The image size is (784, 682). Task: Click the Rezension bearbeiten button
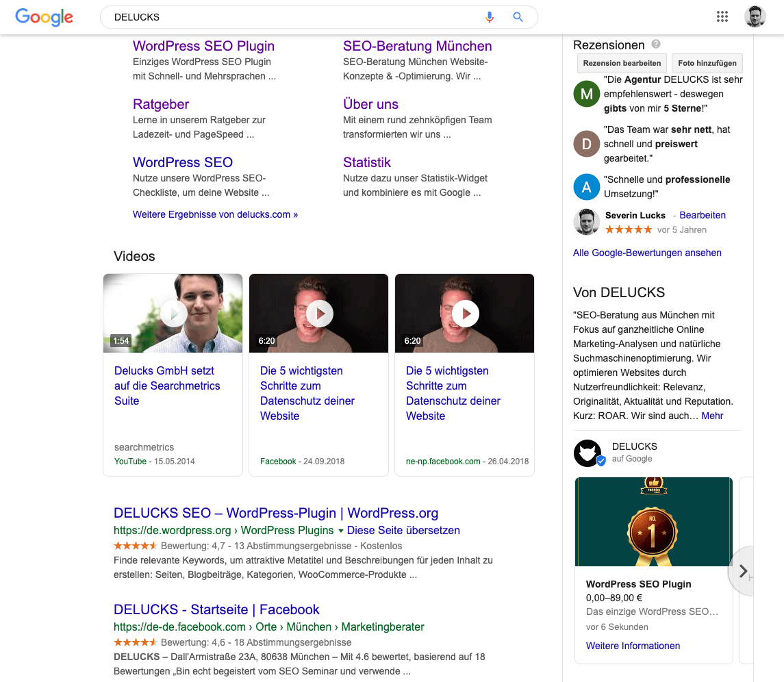pyautogui.click(x=622, y=63)
